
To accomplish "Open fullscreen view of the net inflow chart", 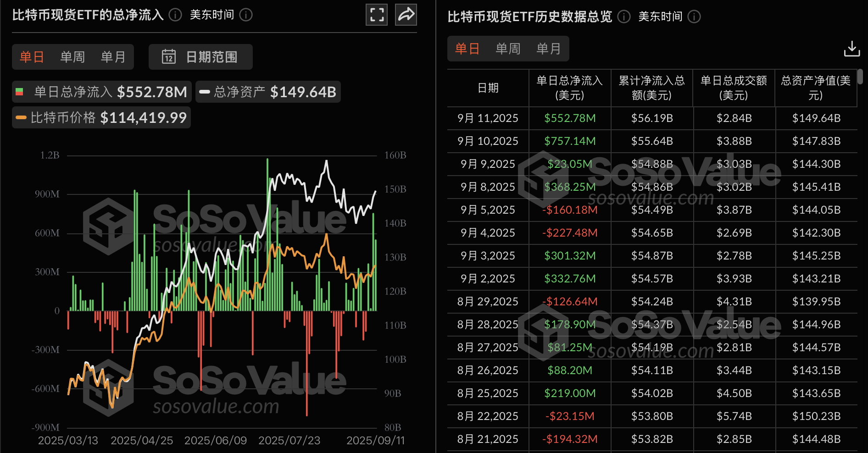I will coord(377,15).
